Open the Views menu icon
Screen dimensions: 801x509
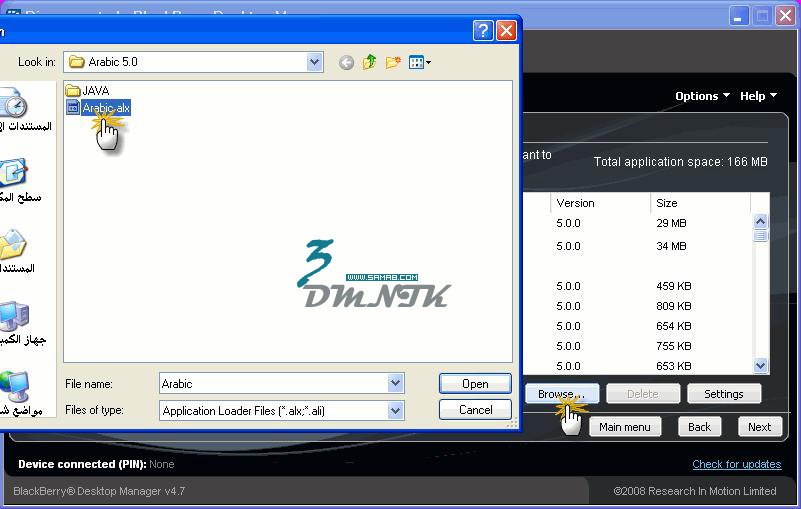pos(420,62)
